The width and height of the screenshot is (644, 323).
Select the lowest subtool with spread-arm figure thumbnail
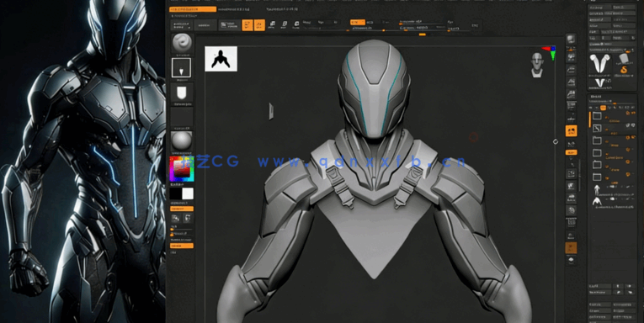tap(612, 202)
